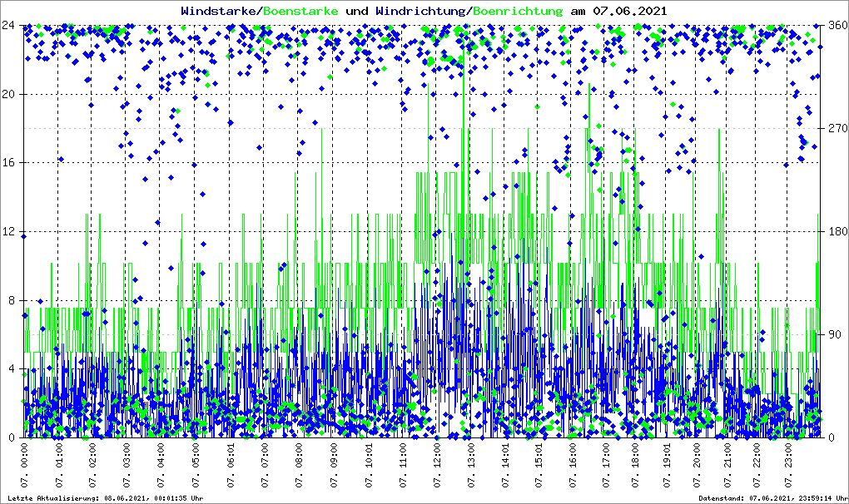Click the '16' label on left axis

tap(10, 163)
